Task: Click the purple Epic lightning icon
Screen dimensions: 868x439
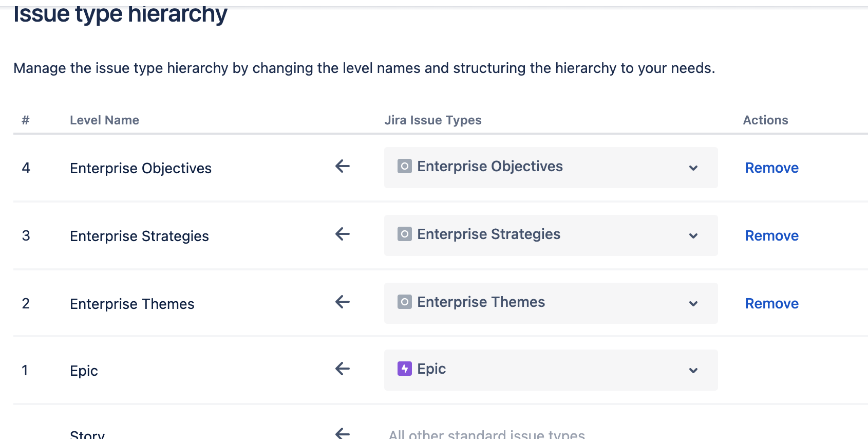Action: tap(405, 369)
